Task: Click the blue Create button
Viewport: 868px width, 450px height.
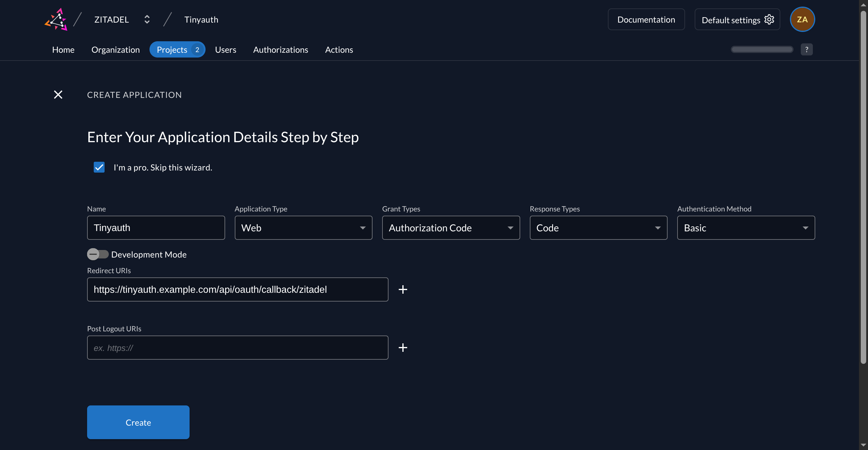Action: click(x=138, y=422)
